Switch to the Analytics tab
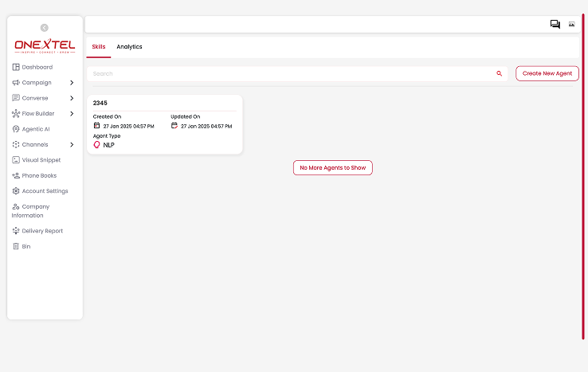Viewport: 588px width, 372px height. [x=129, y=47]
